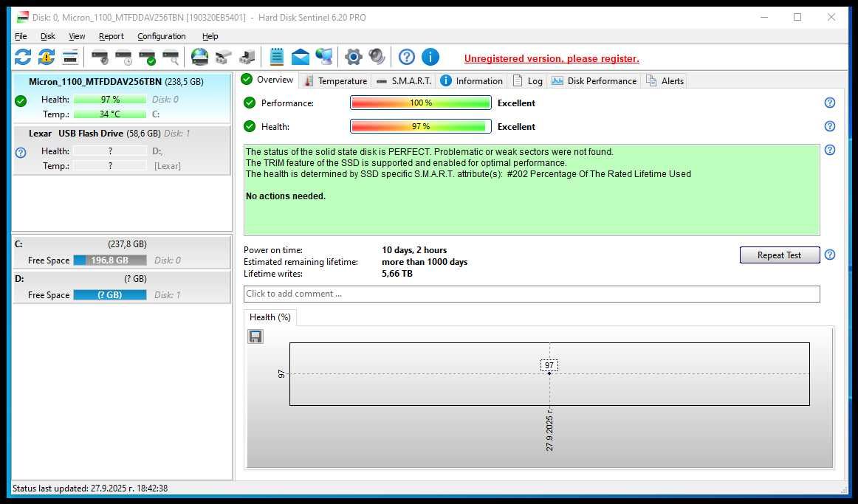The image size is (858, 504).
Task: Click the help icon next to Repeat Test
Action: (x=829, y=255)
